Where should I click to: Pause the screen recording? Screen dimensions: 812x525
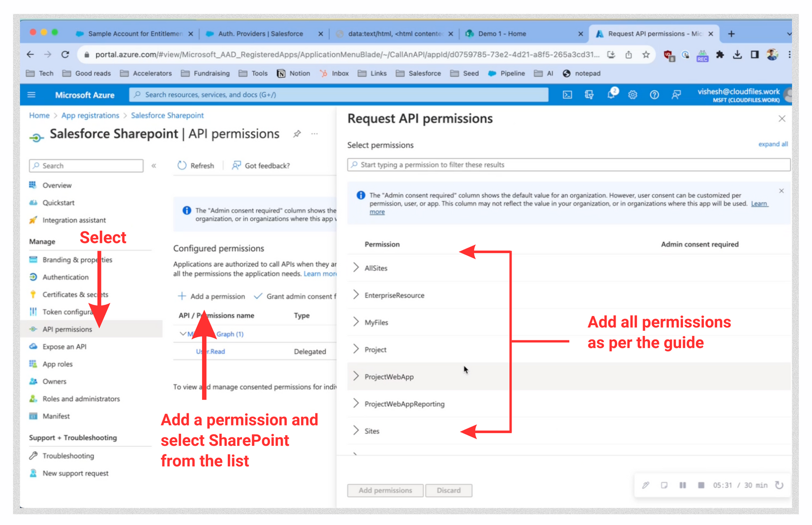(x=683, y=485)
